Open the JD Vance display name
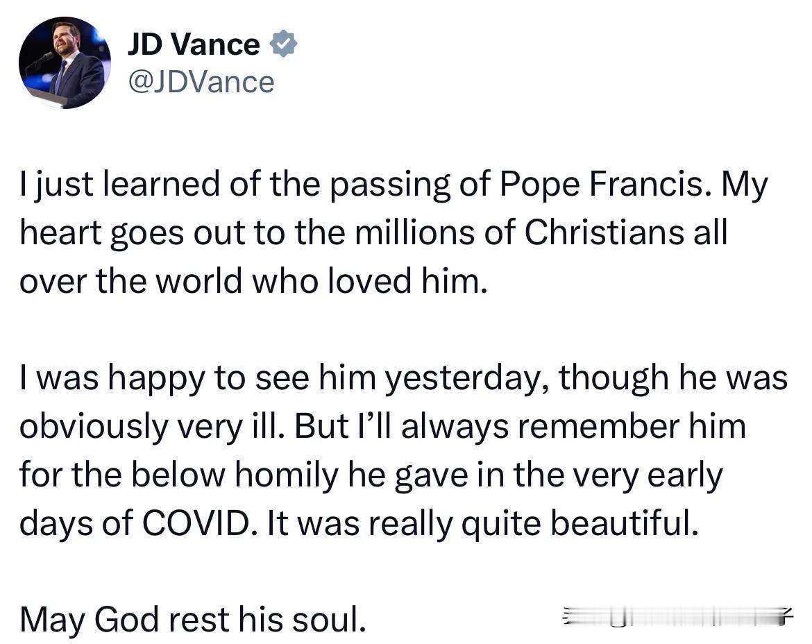The height and width of the screenshot is (644, 812). point(193,44)
